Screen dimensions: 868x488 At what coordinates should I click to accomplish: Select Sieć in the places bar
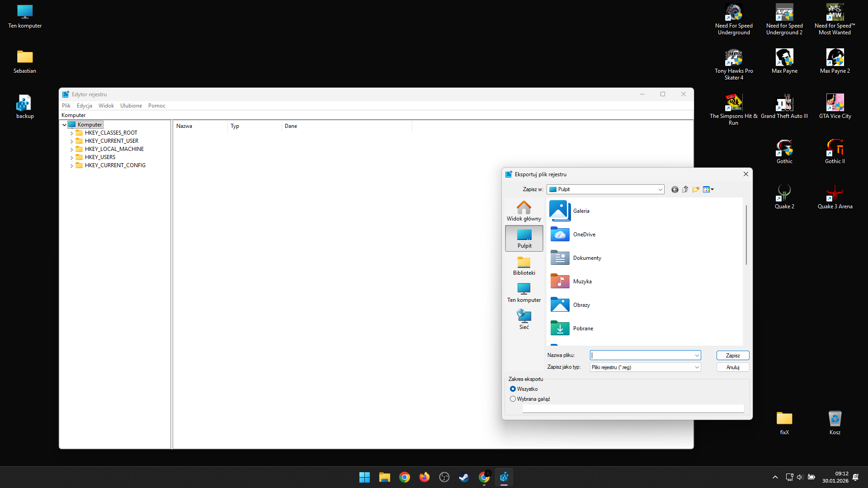(x=524, y=319)
